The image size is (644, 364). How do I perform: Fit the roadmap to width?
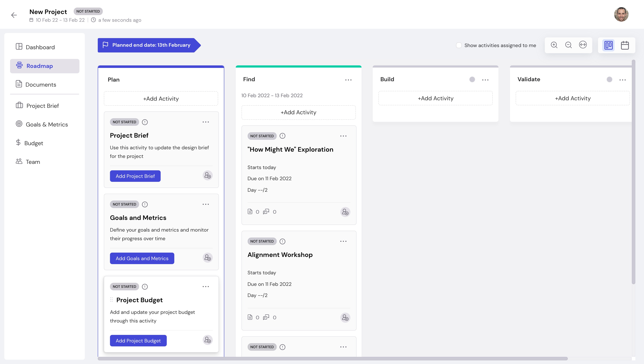(583, 45)
